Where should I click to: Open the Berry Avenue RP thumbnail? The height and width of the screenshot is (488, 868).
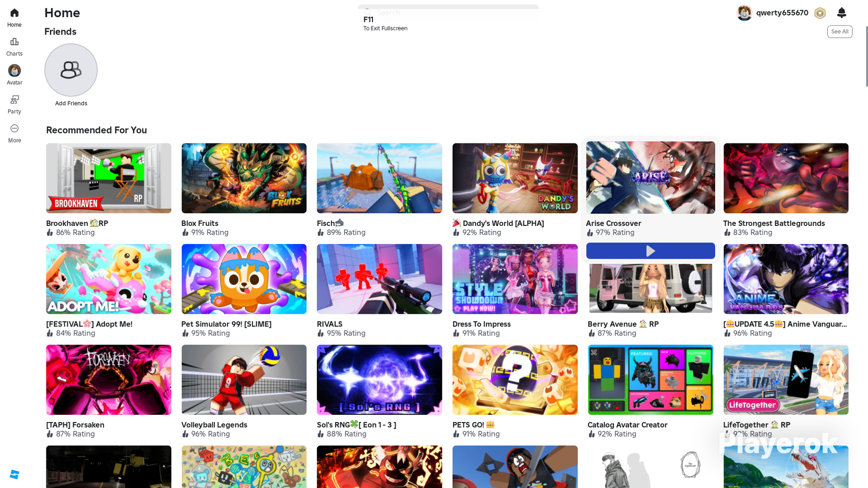coord(650,288)
